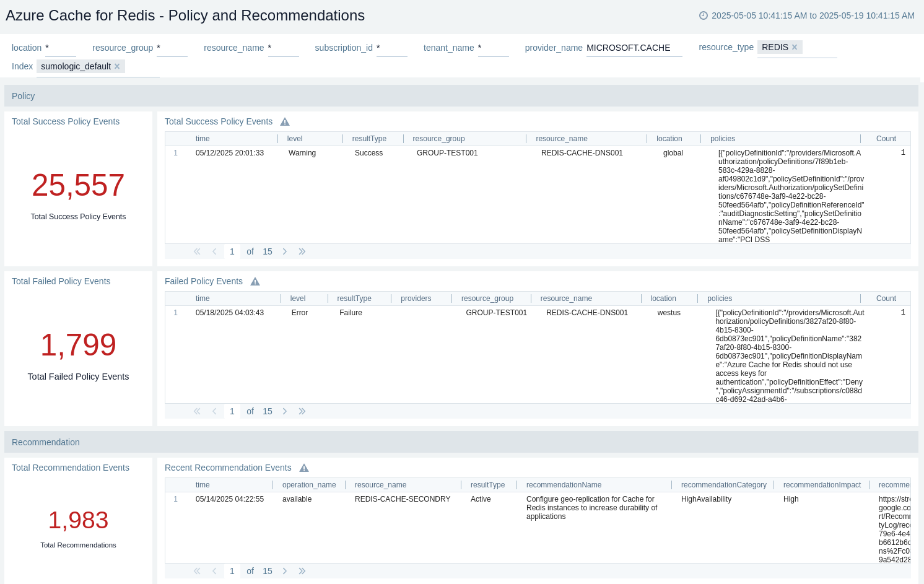Go to next page of Success Policy Events table

(x=285, y=251)
